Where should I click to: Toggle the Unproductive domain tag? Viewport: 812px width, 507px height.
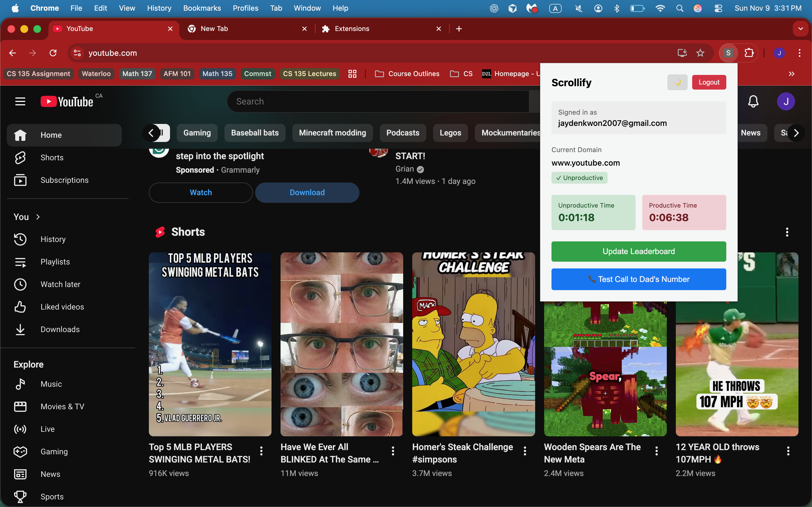(579, 178)
